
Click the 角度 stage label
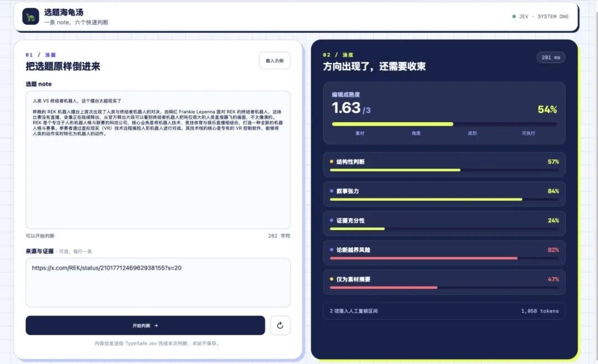click(x=416, y=133)
